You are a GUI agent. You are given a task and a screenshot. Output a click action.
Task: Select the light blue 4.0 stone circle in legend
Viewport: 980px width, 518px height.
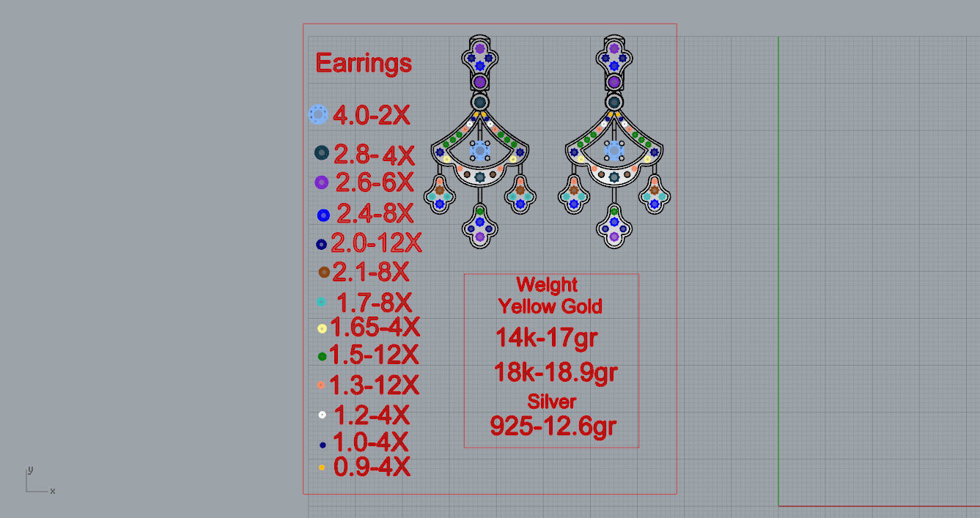tap(318, 114)
